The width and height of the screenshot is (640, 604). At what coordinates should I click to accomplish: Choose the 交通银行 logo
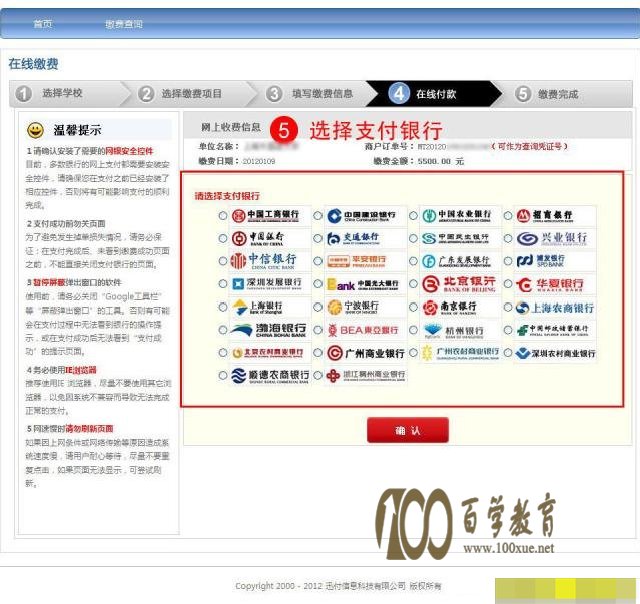366,238
